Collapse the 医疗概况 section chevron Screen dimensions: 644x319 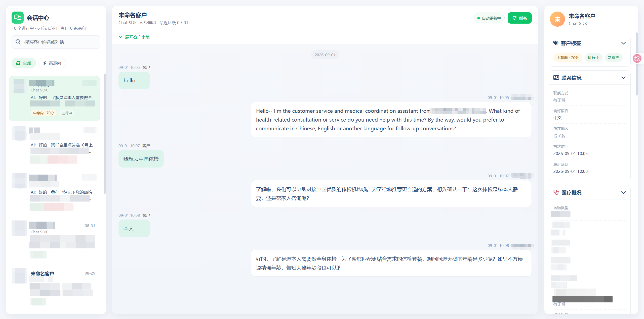(623, 193)
